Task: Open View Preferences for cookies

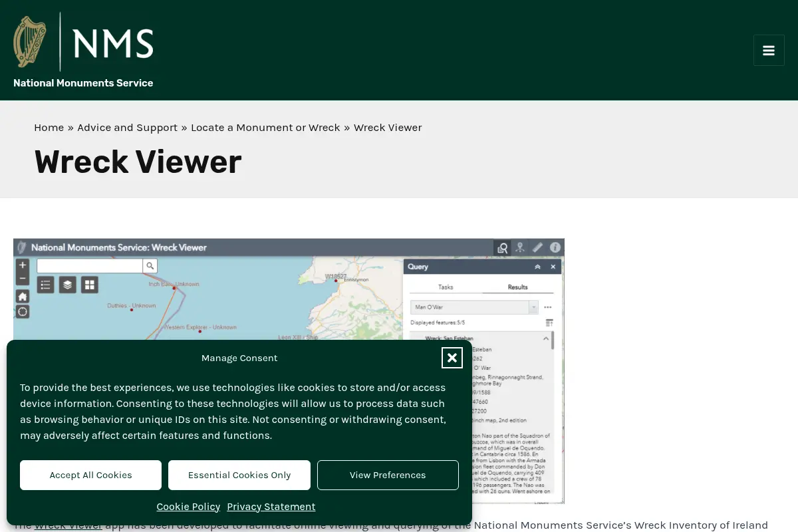Action: coord(388,475)
